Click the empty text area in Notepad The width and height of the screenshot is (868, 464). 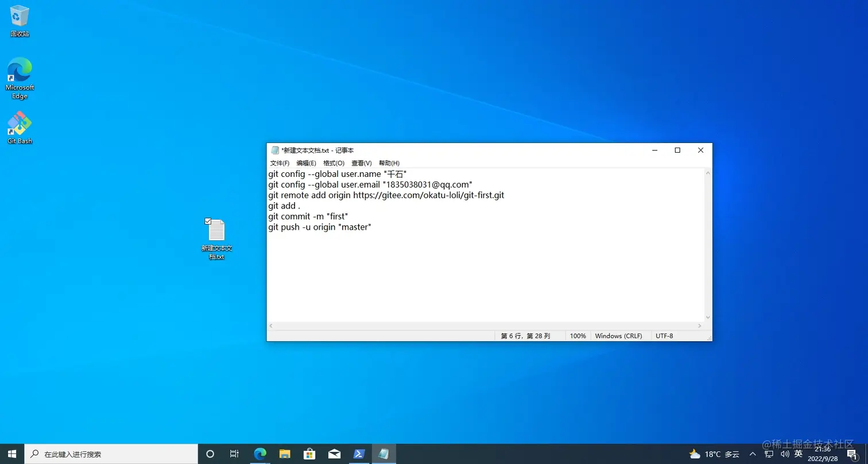pyautogui.click(x=485, y=276)
